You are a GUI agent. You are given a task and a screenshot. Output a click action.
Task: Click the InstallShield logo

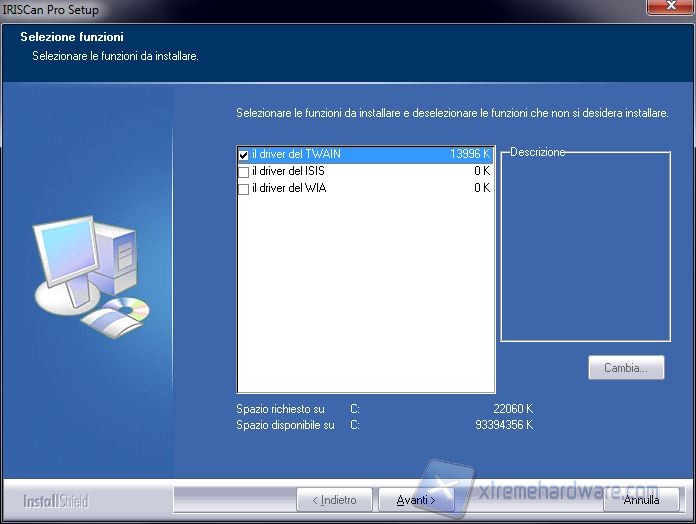(55, 500)
